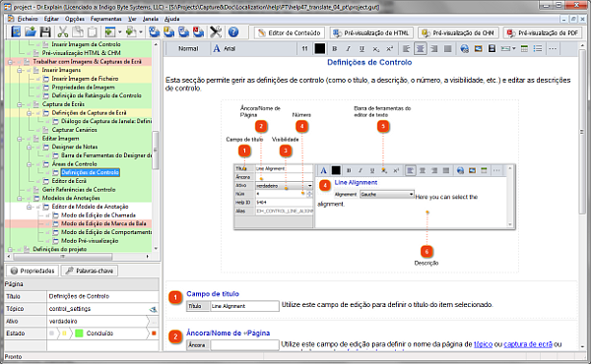This screenshot has height=364, width=591.
Task: Open the Propriedades panel tab
Action: pyautogui.click(x=33, y=271)
